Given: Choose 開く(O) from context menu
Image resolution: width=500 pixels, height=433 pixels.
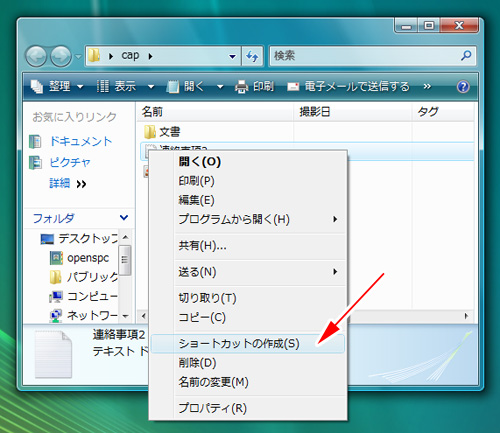Looking at the screenshot, I should coord(247,162).
